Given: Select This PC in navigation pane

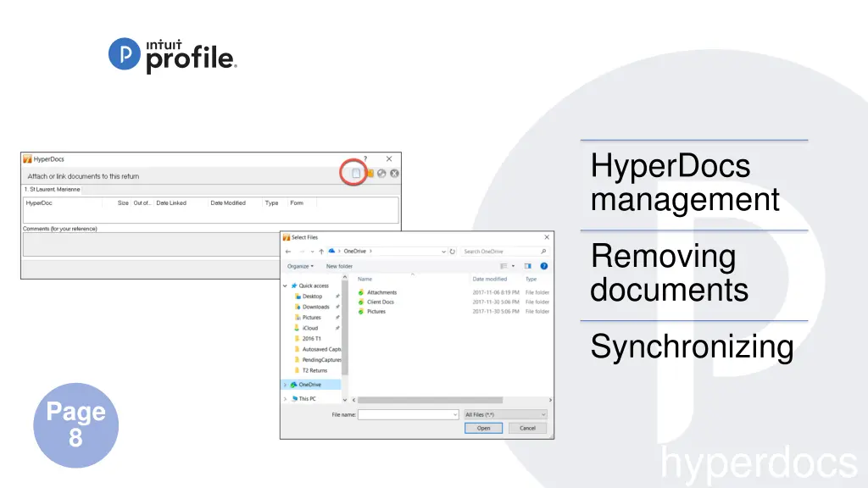Looking at the screenshot, I should (307, 398).
